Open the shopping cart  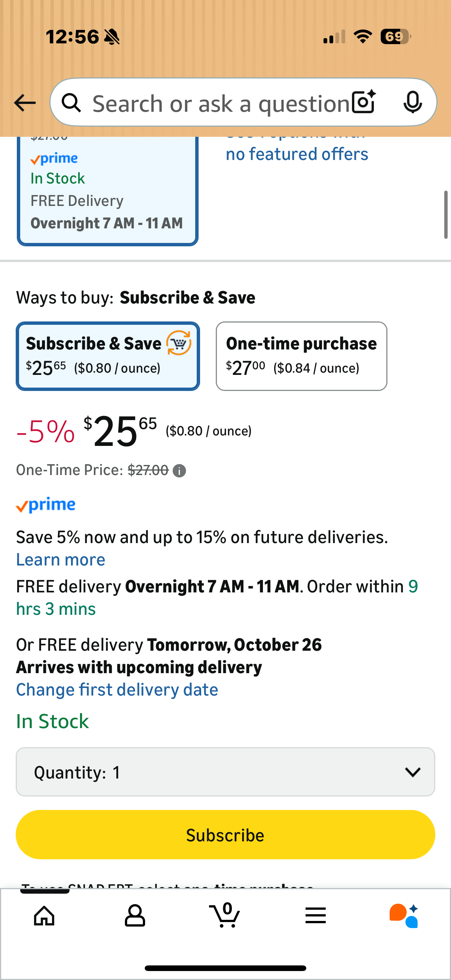(x=225, y=915)
